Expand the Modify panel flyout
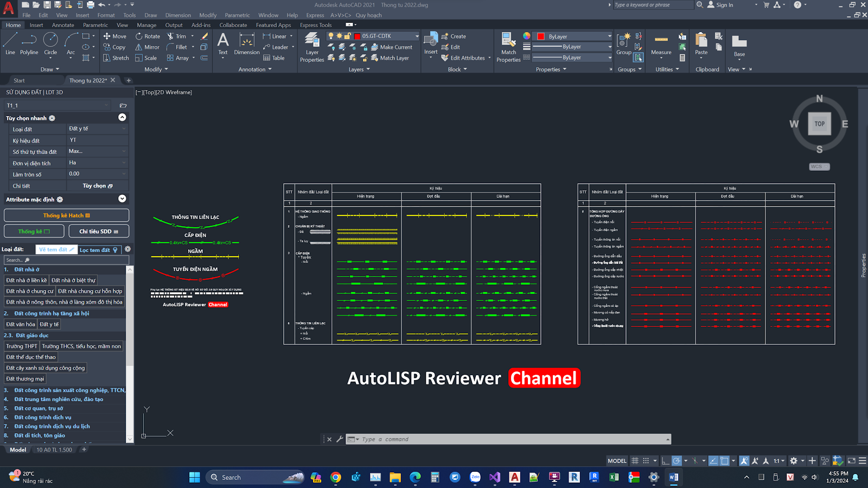The height and width of the screenshot is (488, 868). [x=156, y=69]
